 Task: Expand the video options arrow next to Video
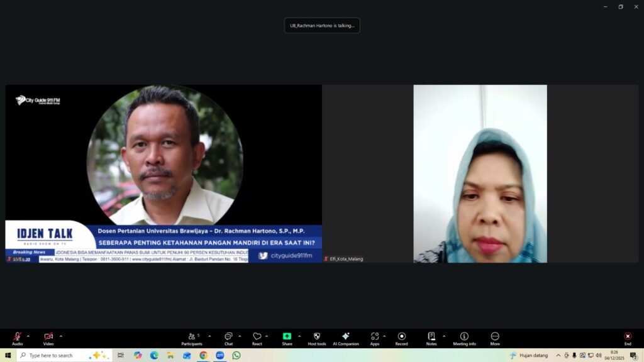(61, 336)
